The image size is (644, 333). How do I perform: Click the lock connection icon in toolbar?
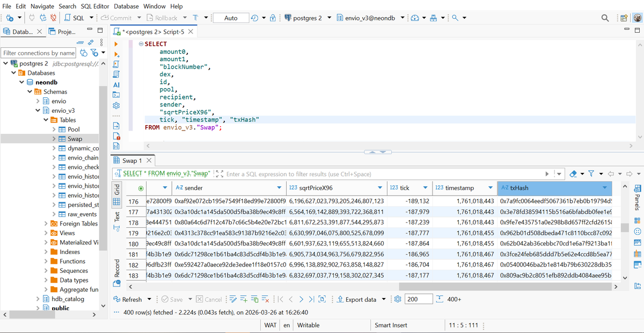coord(273,18)
